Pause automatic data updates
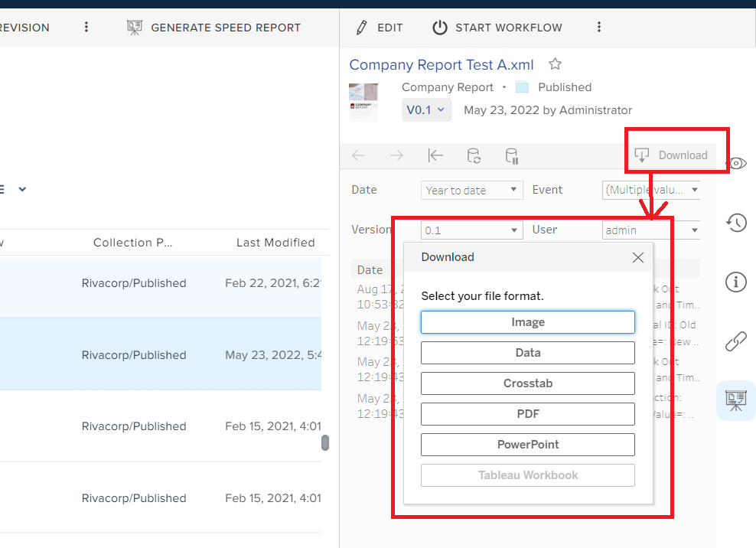 (x=511, y=155)
